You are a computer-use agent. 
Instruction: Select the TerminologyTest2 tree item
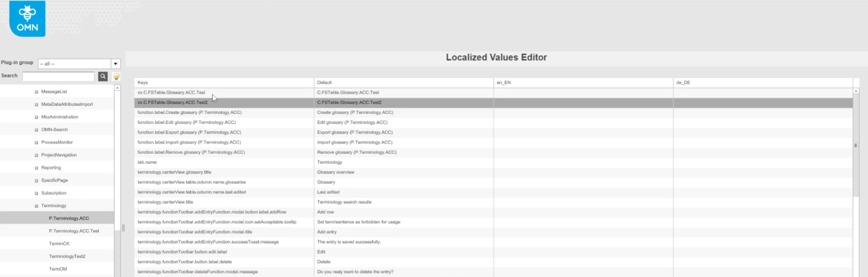coord(67,256)
